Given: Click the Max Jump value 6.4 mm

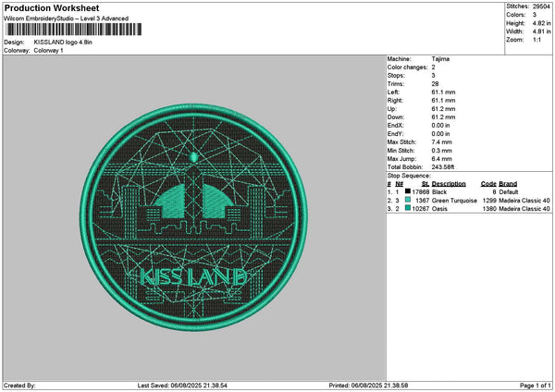Looking at the screenshot, I should click(x=441, y=159).
